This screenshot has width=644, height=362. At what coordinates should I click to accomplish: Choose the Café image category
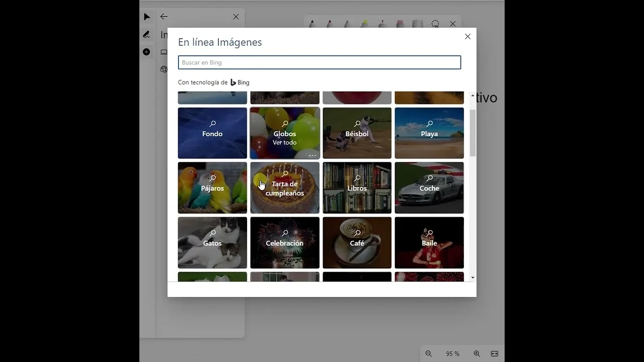click(x=357, y=242)
